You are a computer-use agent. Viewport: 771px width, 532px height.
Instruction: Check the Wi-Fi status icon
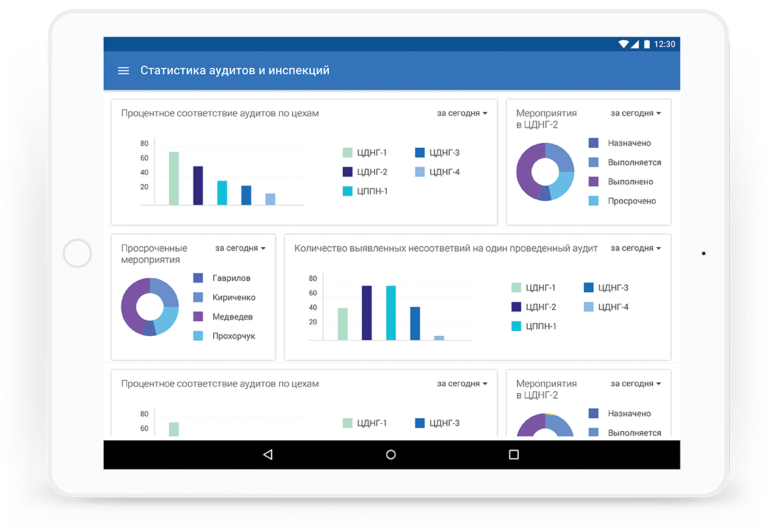click(x=623, y=44)
